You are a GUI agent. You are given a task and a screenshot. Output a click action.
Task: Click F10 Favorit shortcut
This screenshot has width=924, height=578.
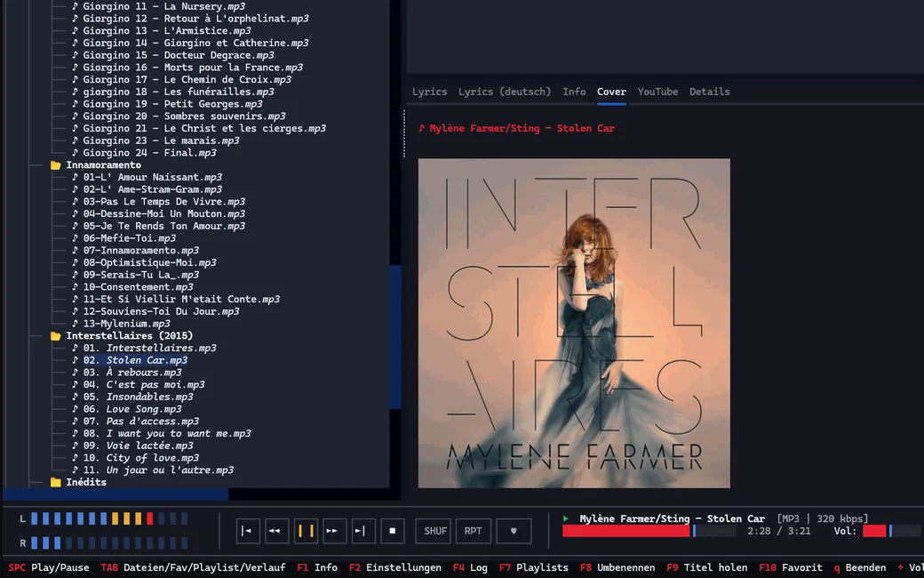tap(790, 568)
